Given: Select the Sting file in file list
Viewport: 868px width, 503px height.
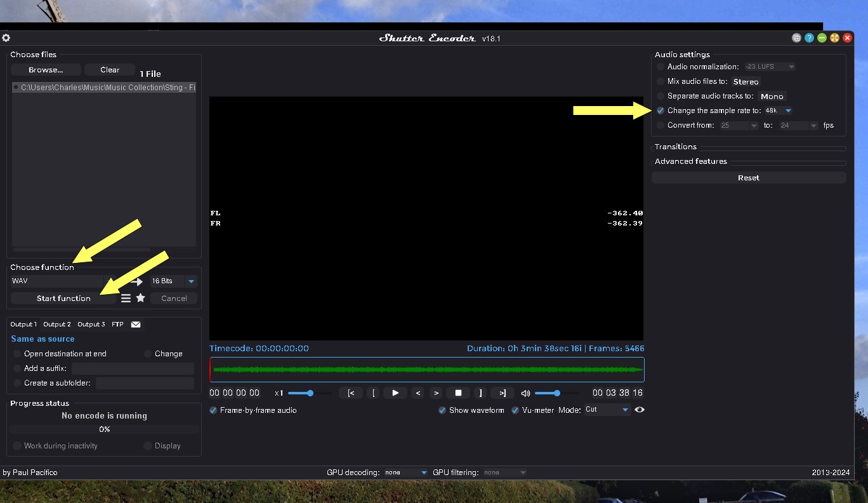Looking at the screenshot, I should (x=104, y=88).
